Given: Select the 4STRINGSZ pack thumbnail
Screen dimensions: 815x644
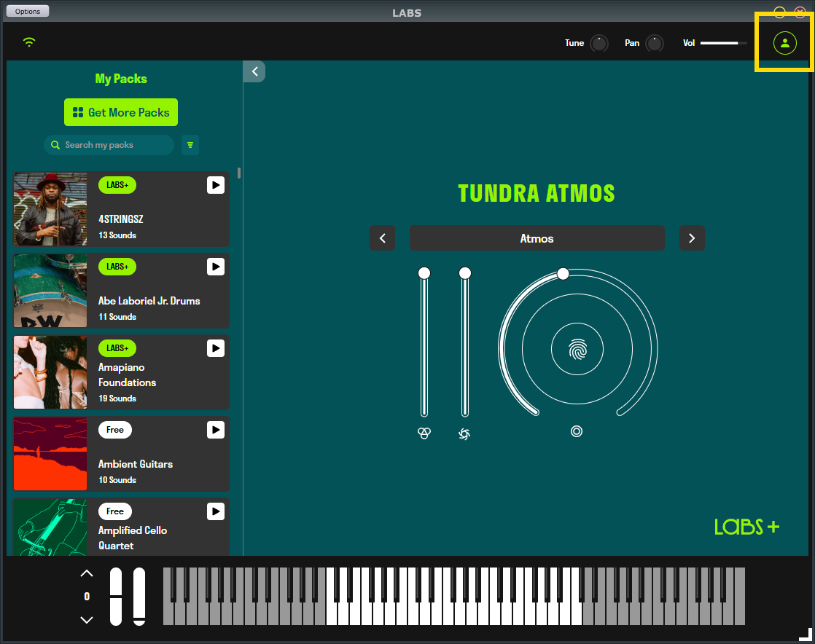Looking at the screenshot, I should [x=50, y=209].
